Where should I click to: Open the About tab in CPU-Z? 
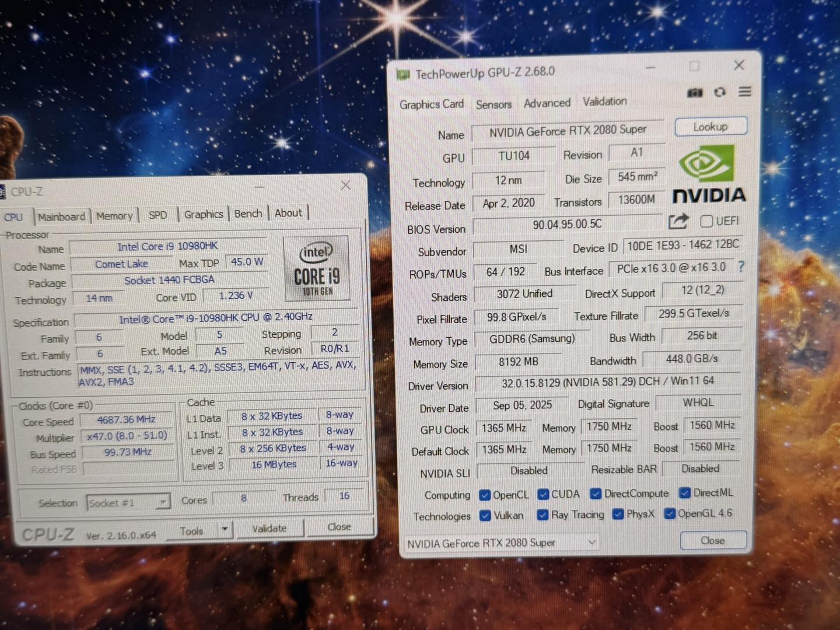288,213
